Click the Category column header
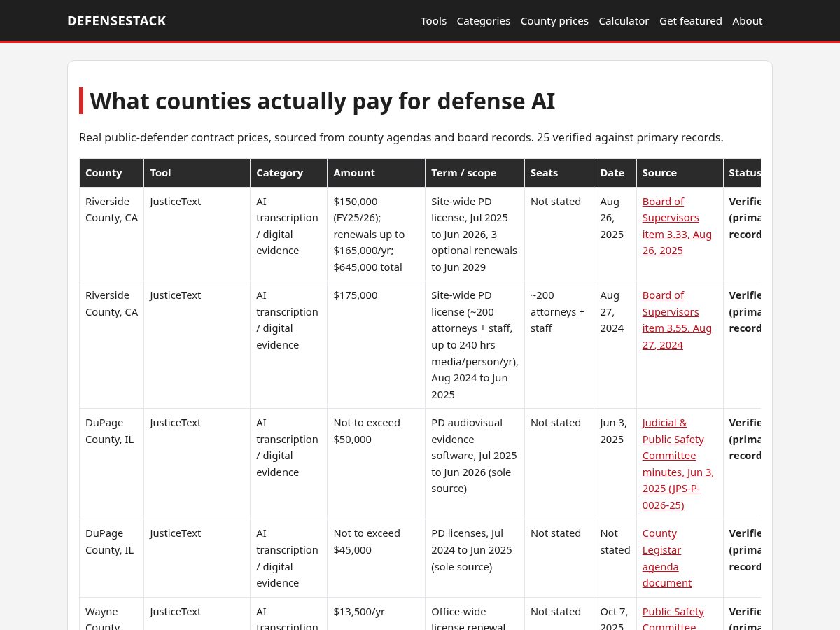This screenshot has height=630, width=840. 289,173
